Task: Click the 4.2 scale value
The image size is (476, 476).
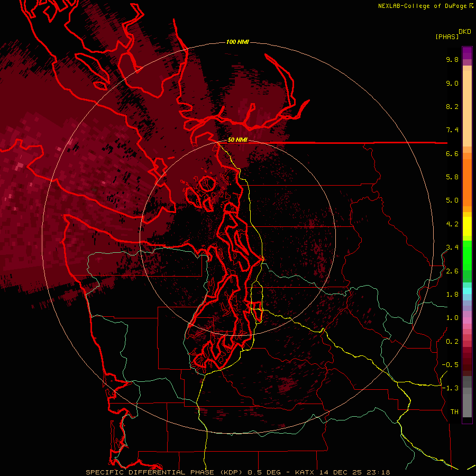Action: point(452,224)
